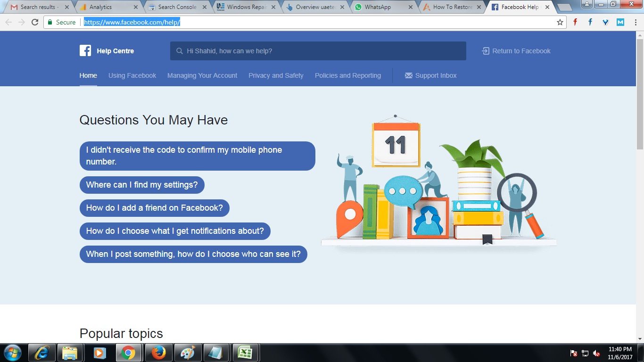Viewport: 644px width, 362px height.
Task: Click the Return to Facebook arrow icon
Action: coord(486,51)
